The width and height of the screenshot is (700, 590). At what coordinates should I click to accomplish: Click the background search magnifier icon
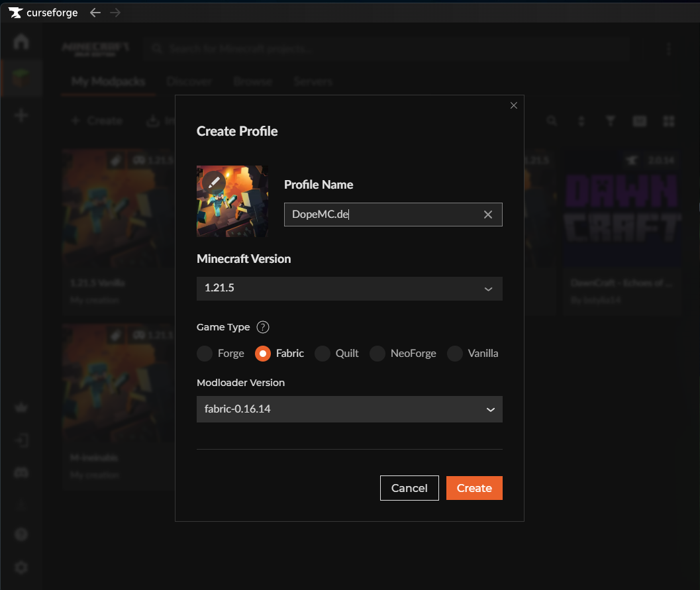pyautogui.click(x=552, y=121)
